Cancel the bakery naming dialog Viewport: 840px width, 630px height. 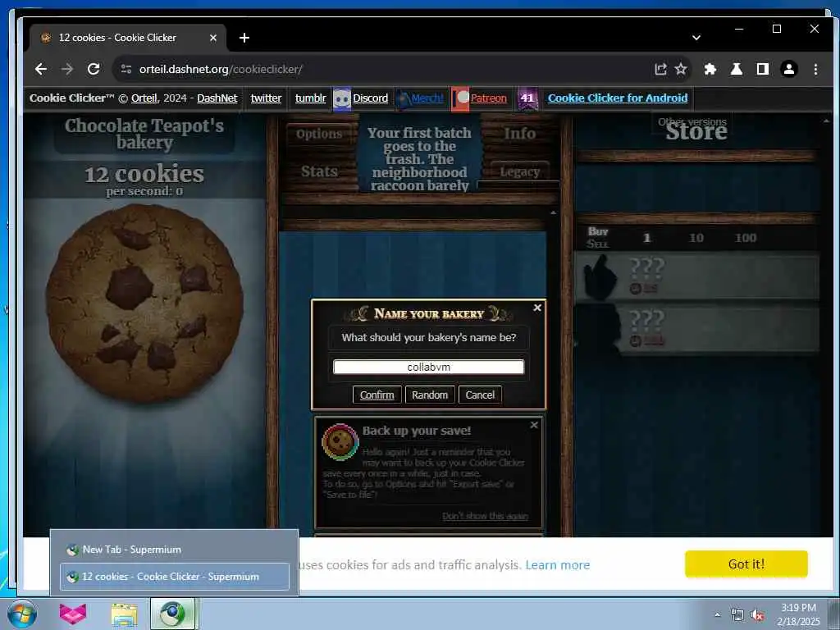[480, 395]
